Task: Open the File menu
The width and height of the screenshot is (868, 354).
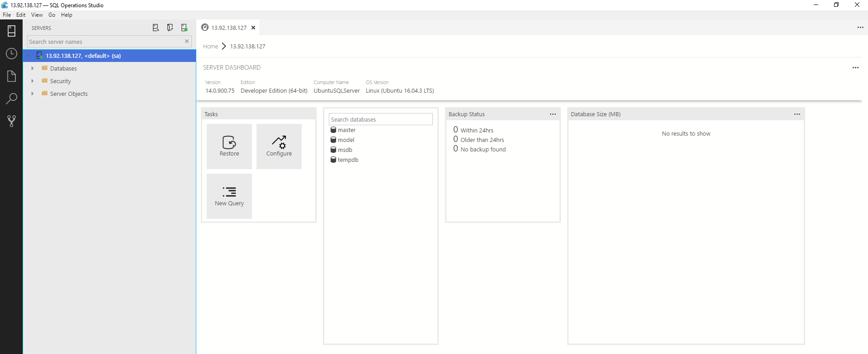Action: pyautogui.click(x=7, y=15)
